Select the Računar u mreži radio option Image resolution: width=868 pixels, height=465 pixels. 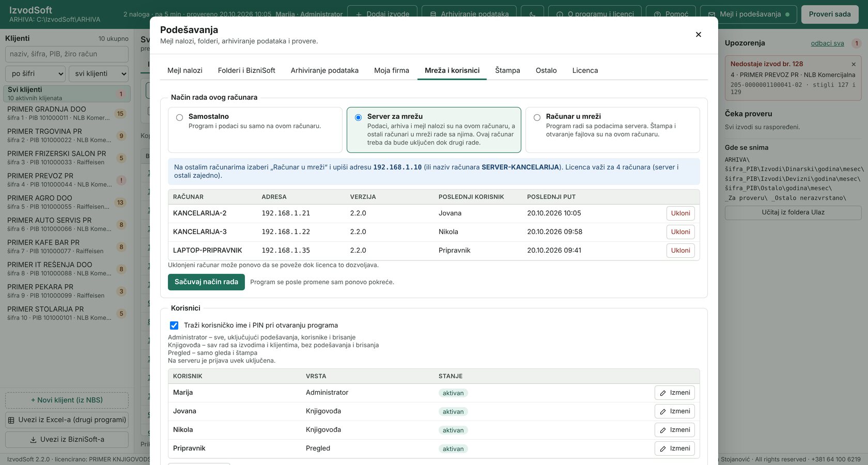[537, 117]
